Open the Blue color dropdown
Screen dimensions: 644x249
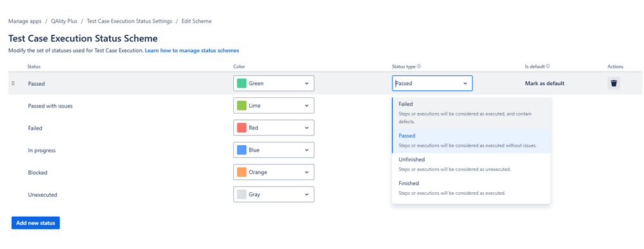click(x=273, y=150)
